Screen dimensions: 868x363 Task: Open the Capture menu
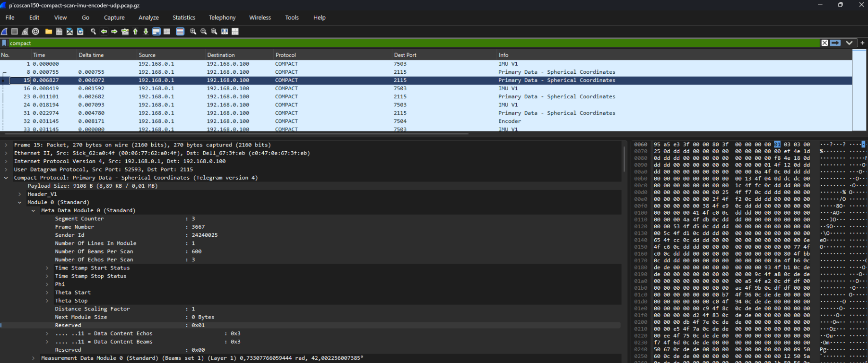pos(114,17)
